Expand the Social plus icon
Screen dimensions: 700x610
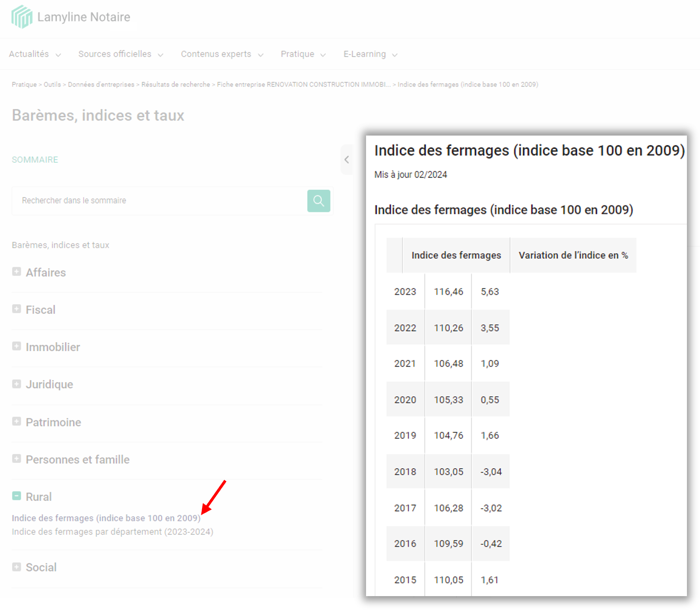[x=17, y=567]
